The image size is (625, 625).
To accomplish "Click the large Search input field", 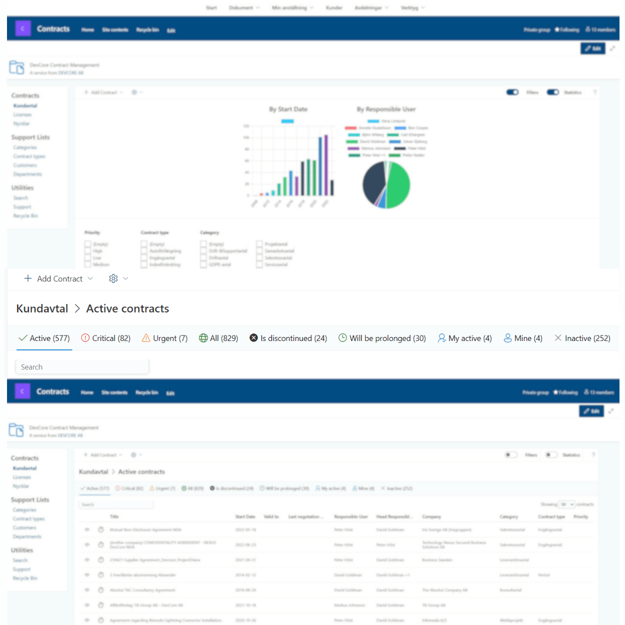I will click(x=82, y=367).
